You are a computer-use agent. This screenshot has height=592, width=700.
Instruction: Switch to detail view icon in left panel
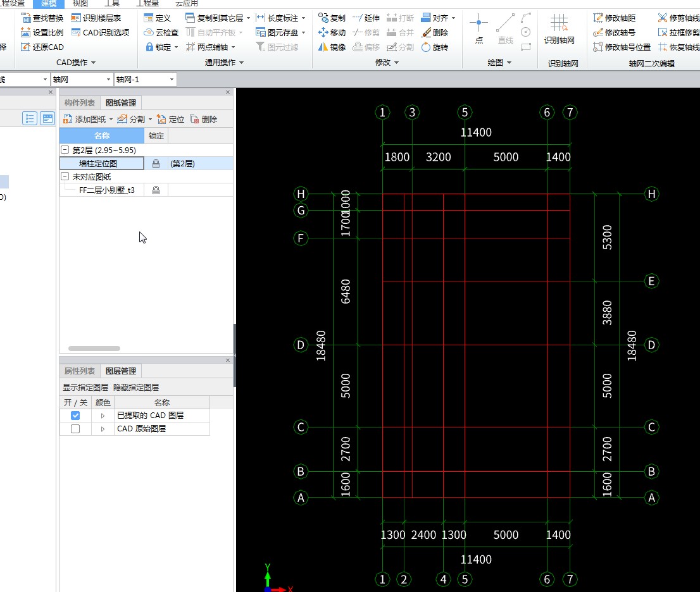pyautogui.click(x=47, y=119)
